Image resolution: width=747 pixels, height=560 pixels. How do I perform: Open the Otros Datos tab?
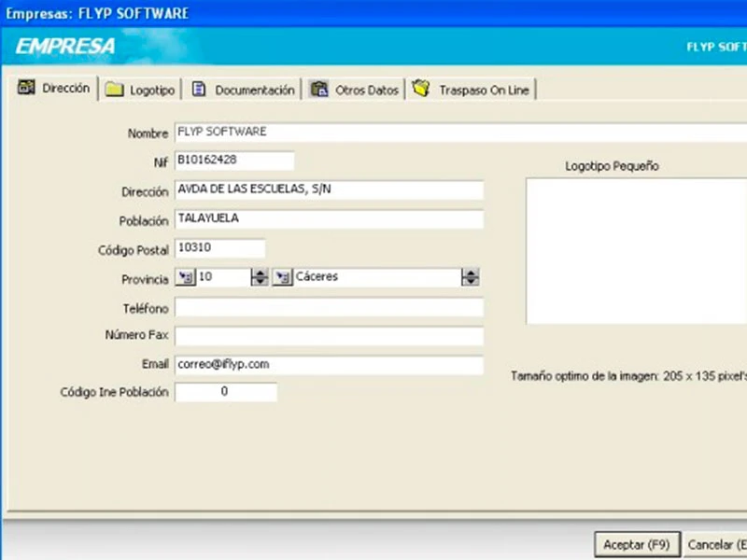(354, 90)
